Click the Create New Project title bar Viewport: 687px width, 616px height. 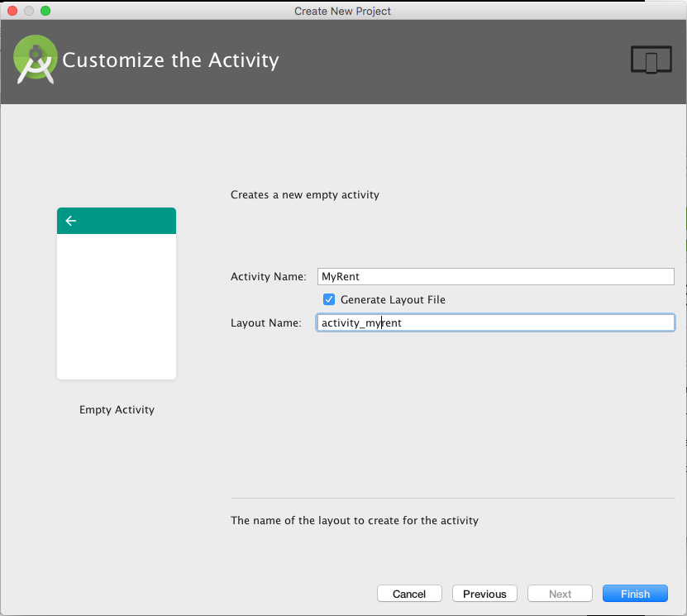pos(342,11)
